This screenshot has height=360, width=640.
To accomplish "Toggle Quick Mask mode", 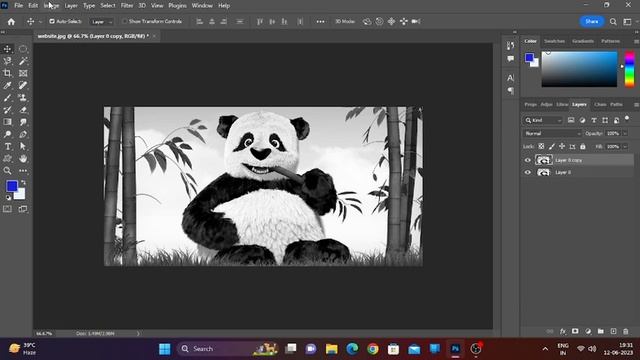I will (x=7, y=209).
